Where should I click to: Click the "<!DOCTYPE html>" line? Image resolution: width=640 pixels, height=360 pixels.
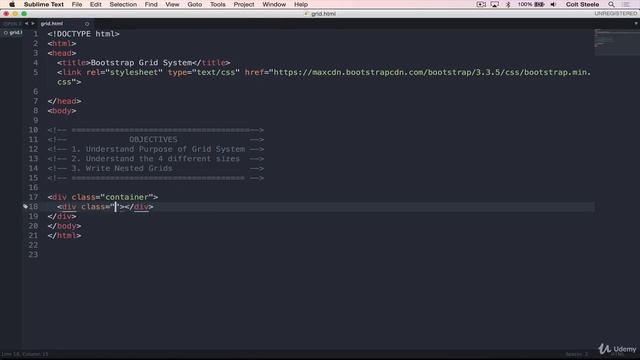point(83,34)
